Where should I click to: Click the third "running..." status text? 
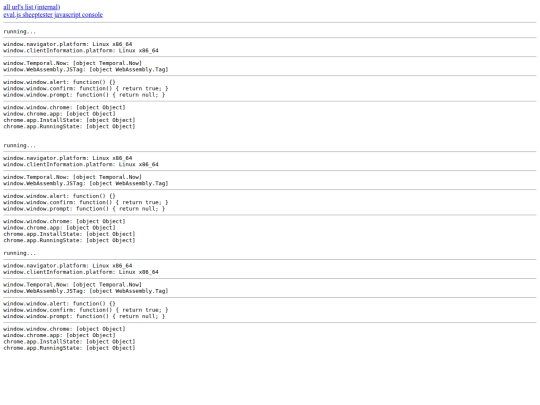click(20, 253)
